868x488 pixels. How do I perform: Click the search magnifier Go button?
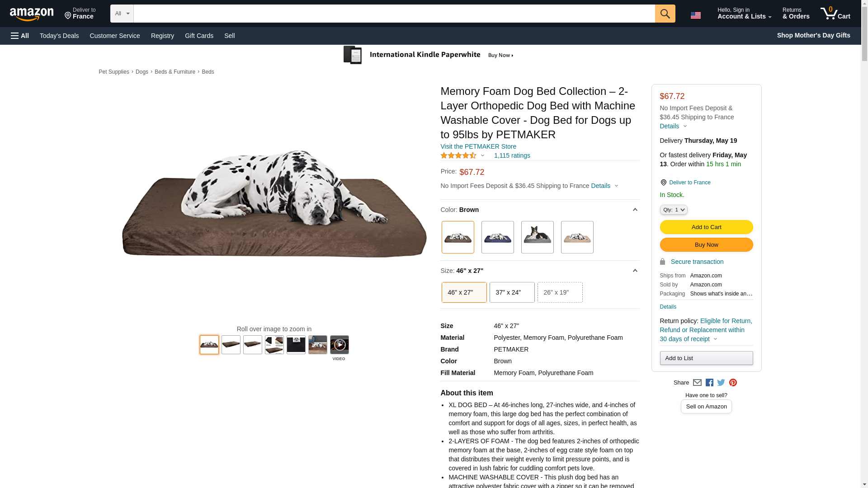point(665,14)
